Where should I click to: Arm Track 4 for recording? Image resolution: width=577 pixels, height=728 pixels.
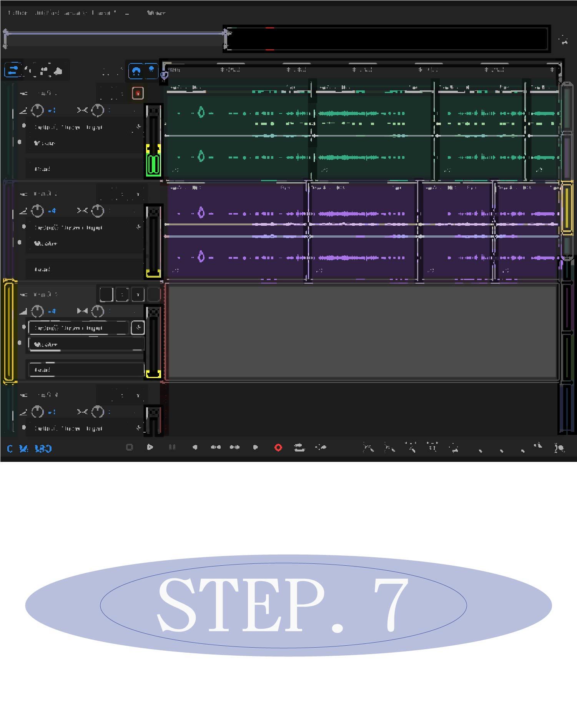click(138, 395)
